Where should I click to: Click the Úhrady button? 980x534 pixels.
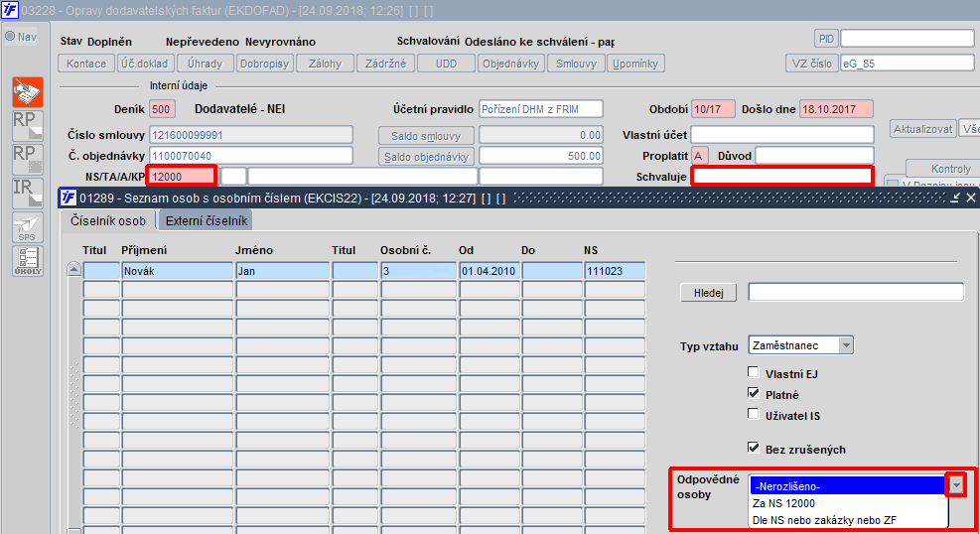205,64
